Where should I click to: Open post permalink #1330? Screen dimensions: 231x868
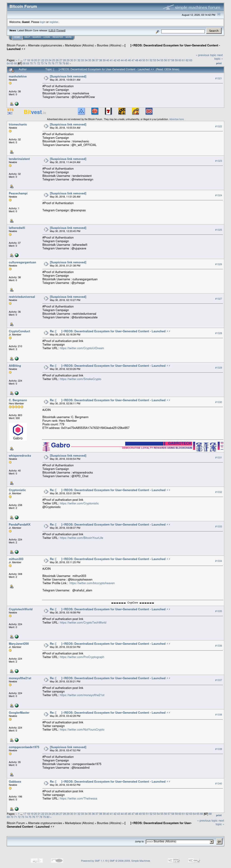pos(219,402)
